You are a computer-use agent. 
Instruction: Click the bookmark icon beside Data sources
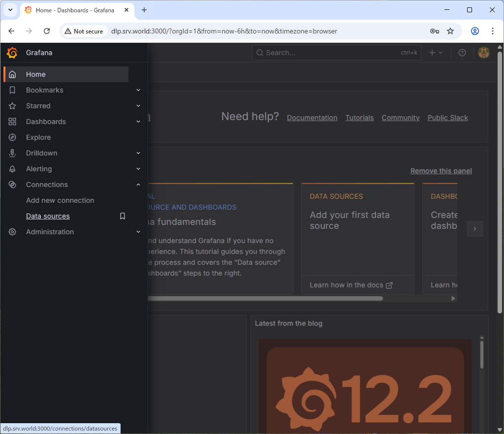point(123,216)
